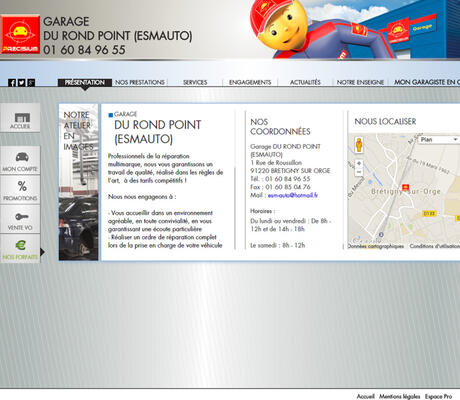Viewport: 460px width, 400px height.
Task: Open the Espace Pro footer link
Action: pos(438,396)
